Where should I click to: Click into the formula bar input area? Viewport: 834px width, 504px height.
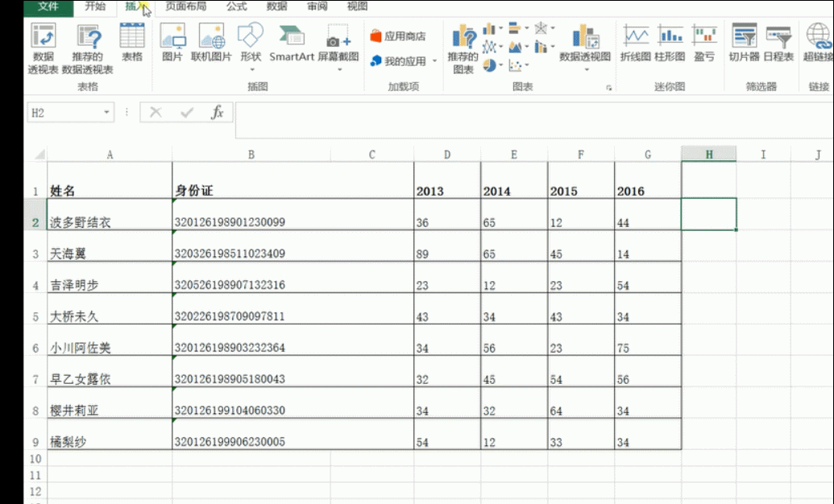pos(534,120)
